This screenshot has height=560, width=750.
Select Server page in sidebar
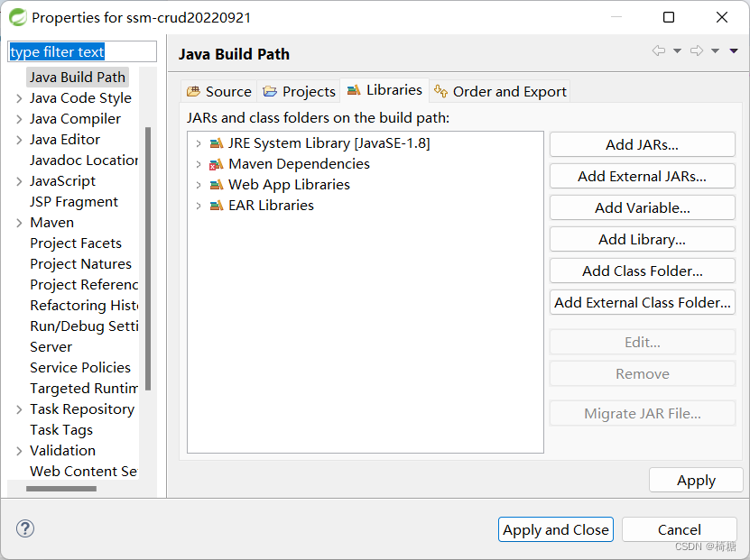coord(51,347)
